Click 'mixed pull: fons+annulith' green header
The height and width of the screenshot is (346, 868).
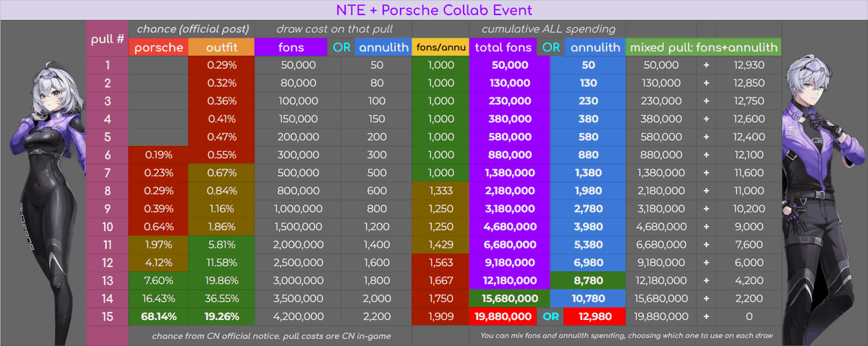point(703,48)
